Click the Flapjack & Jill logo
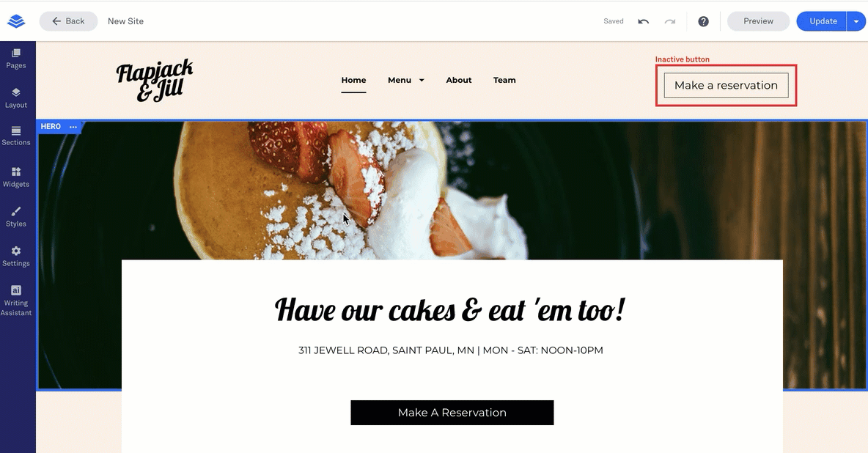This screenshot has width=868, height=453. [x=155, y=81]
